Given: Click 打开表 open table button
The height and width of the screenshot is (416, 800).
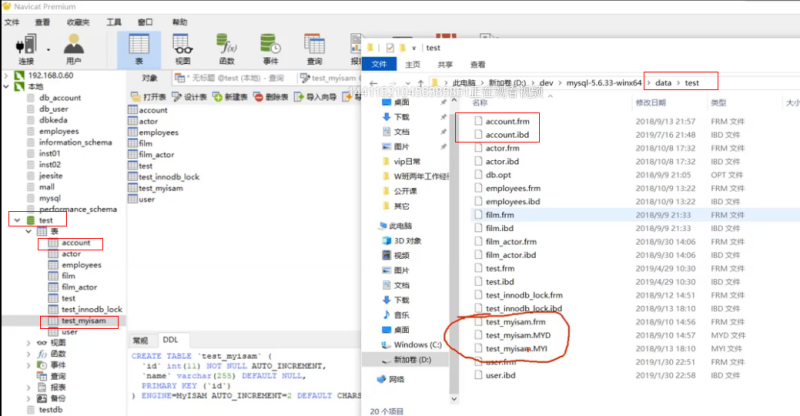Looking at the screenshot, I should click(148, 97).
